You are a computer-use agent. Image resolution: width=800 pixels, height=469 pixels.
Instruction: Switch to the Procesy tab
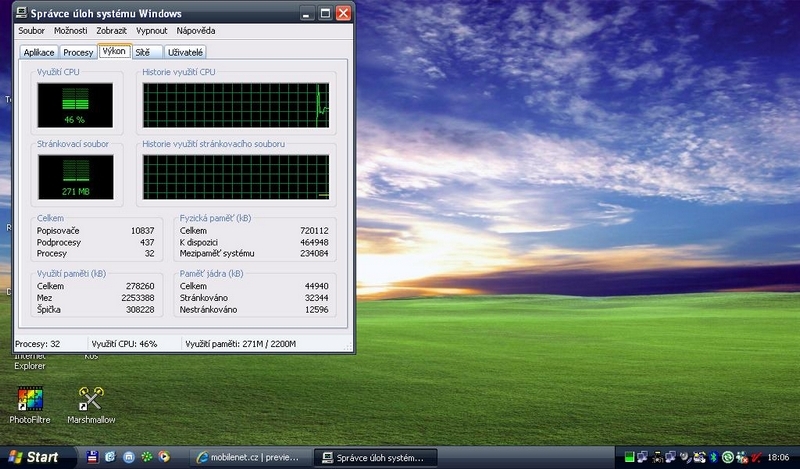click(78, 52)
